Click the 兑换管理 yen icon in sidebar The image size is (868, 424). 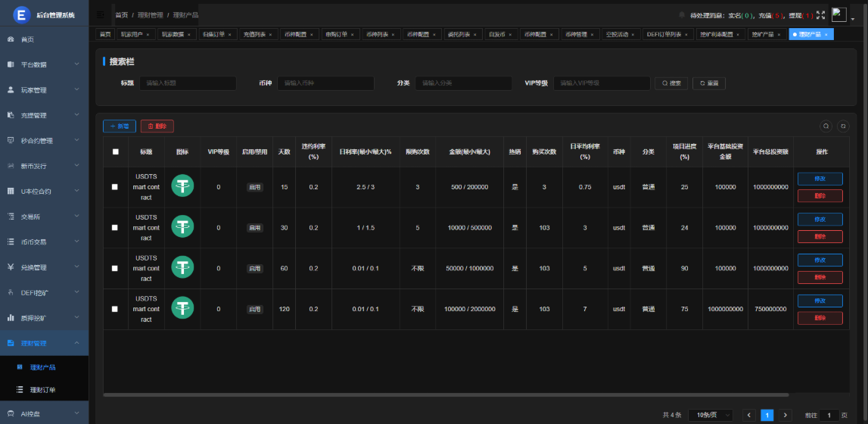pyautogui.click(x=11, y=267)
